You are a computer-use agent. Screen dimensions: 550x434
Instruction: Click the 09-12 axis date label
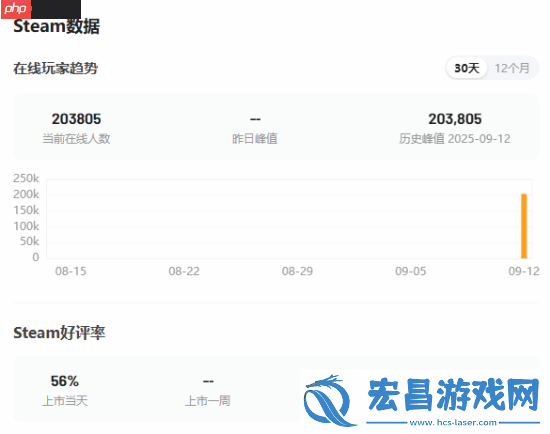[524, 271]
